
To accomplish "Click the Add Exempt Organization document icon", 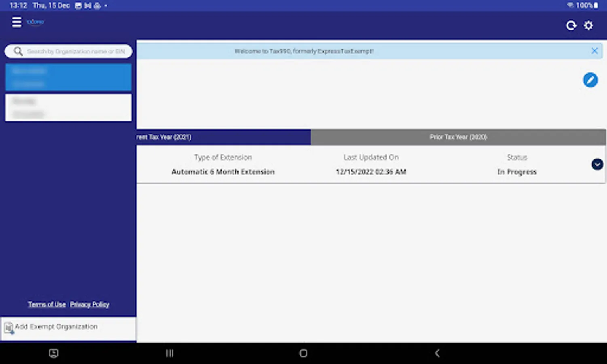I will point(8,327).
